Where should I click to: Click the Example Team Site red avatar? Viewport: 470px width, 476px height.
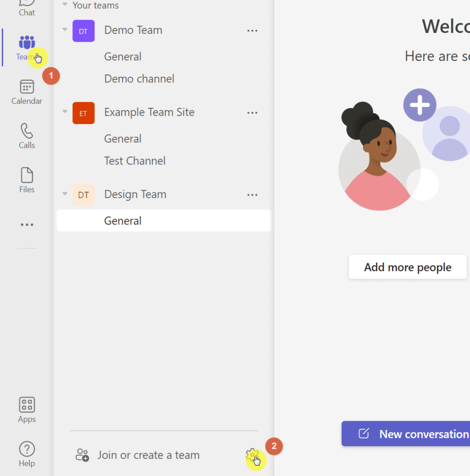pyautogui.click(x=84, y=113)
